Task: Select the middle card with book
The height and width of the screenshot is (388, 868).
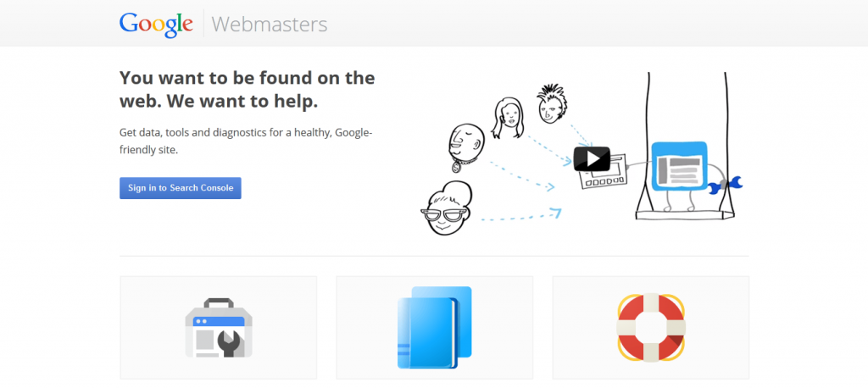Action: click(x=435, y=328)
